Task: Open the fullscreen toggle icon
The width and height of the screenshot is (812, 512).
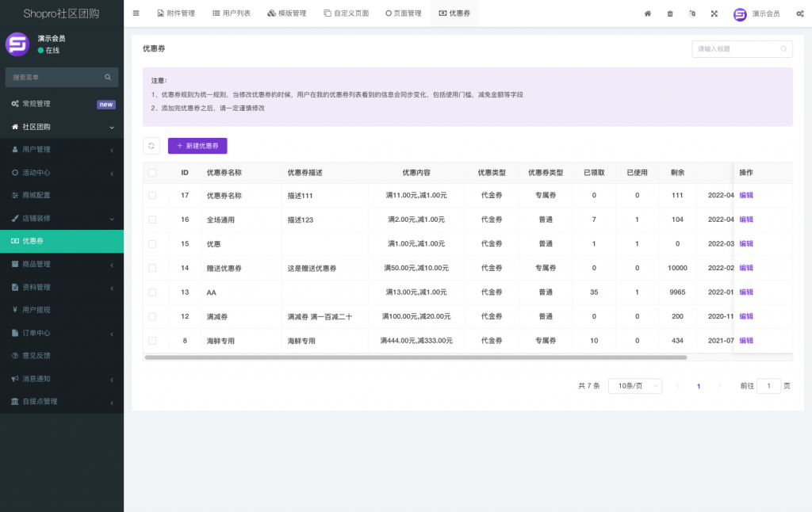Action: [x=714, y=13]
